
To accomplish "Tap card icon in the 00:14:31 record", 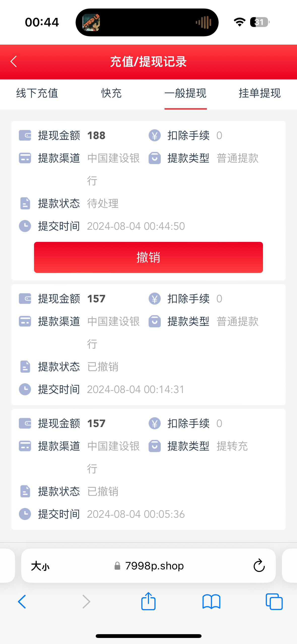I will pyautogui.click(x=25, y=321).
